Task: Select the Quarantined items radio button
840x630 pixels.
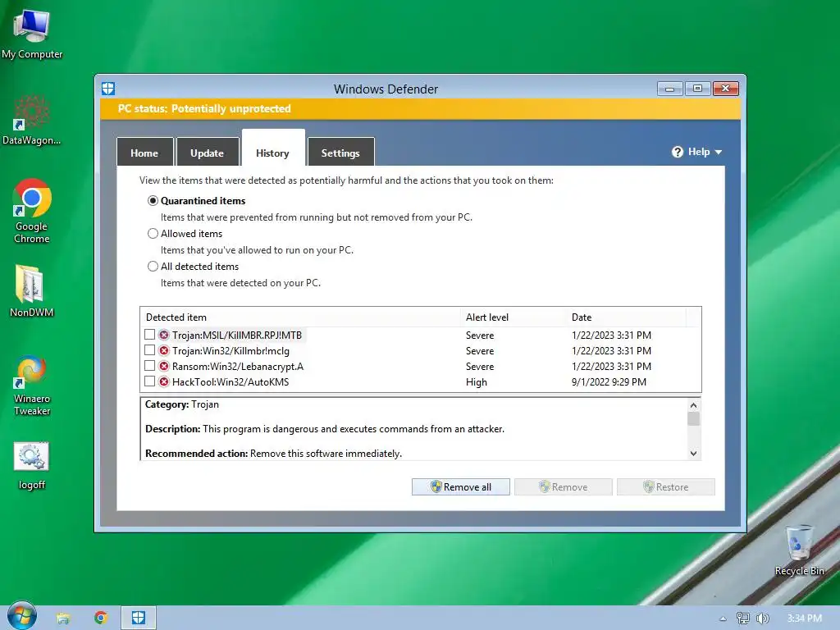Action: click(x=153, y=200)
